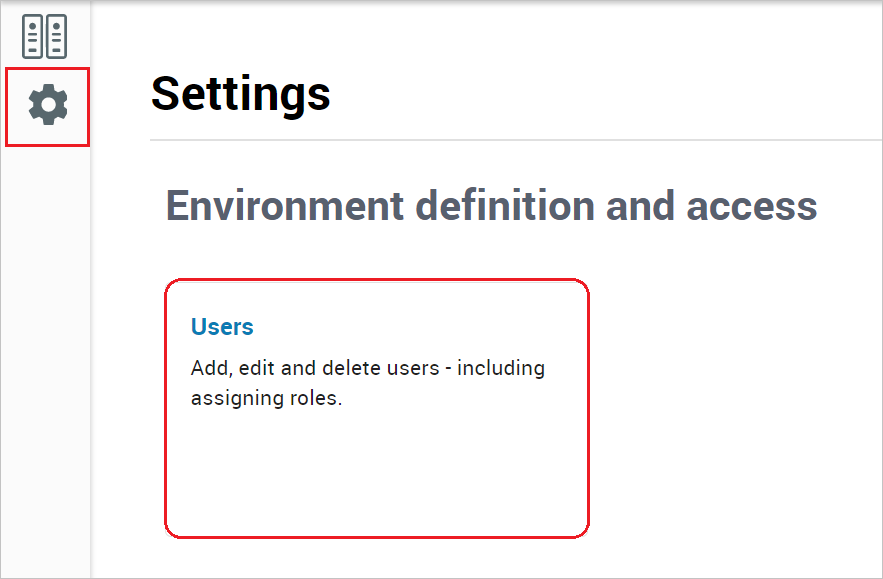Select the 'Add, edit and delete users' description
Viewport: 883px width, 579px height.
pyautogui.click(x=368, y=383)
